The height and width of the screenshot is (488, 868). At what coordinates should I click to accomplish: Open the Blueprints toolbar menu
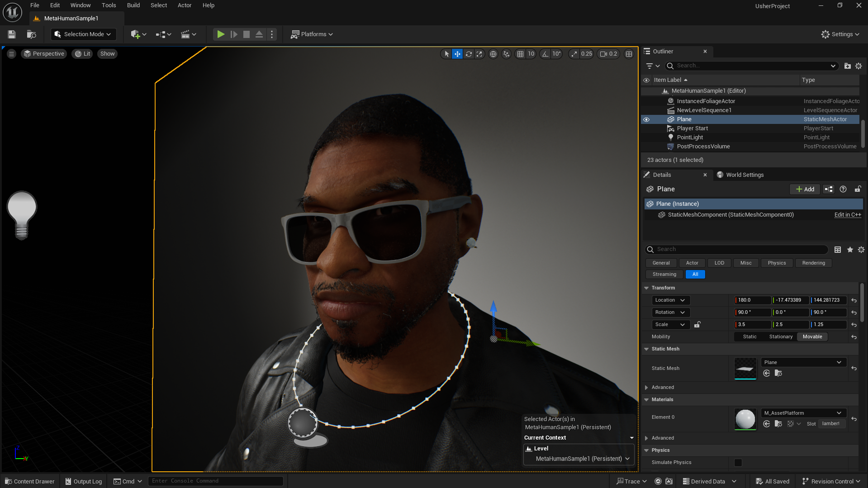pyautogui.click(x=163, y=34)
